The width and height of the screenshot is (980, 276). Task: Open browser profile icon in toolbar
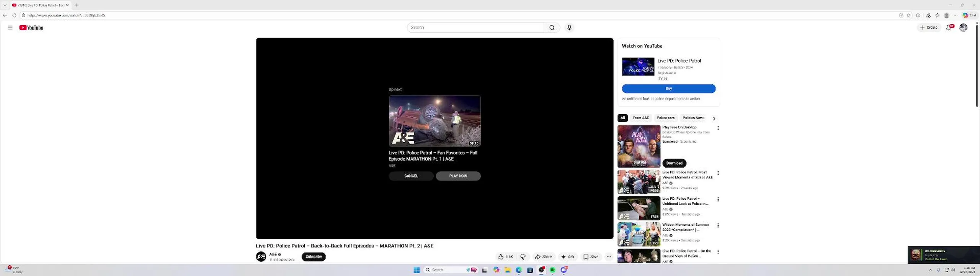(x=946, y=15)
